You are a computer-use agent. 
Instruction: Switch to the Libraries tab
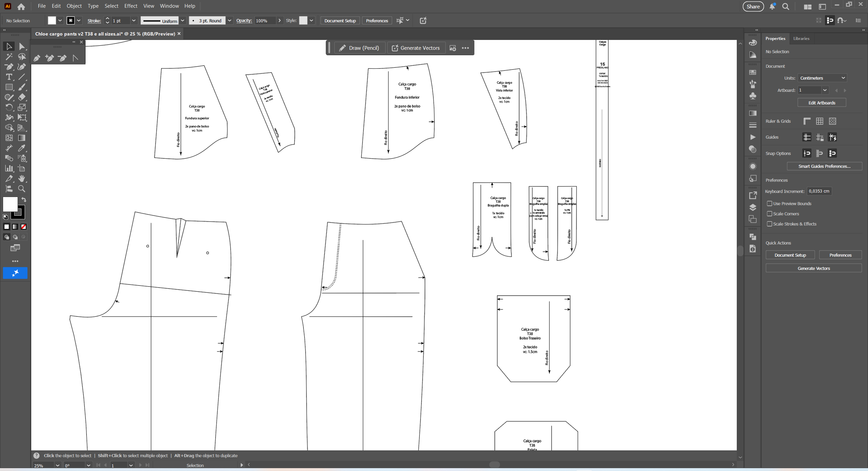click(x=801, y=39)
